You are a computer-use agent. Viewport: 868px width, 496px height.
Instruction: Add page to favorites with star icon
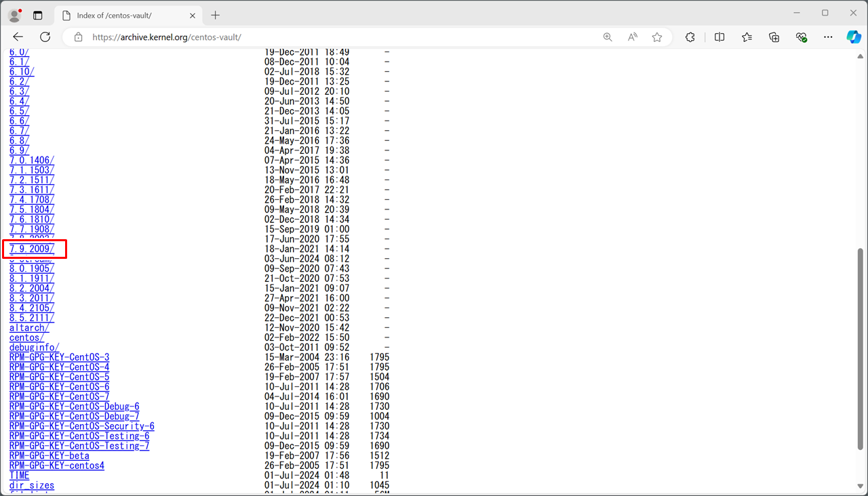pyautogui.click(x=656, y=37)
